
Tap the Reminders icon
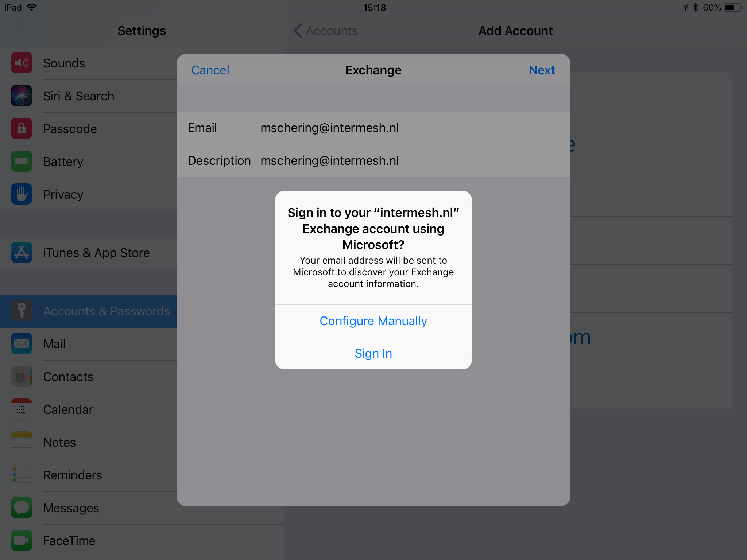22,475
